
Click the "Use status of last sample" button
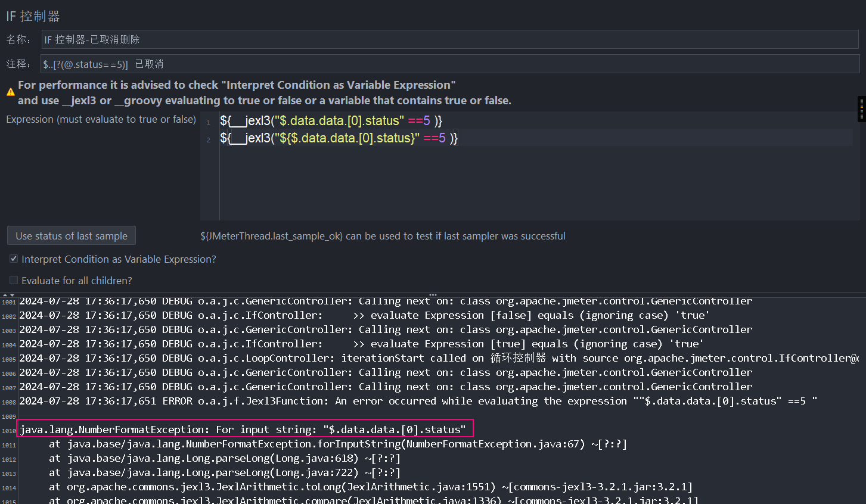pos(72,236)
